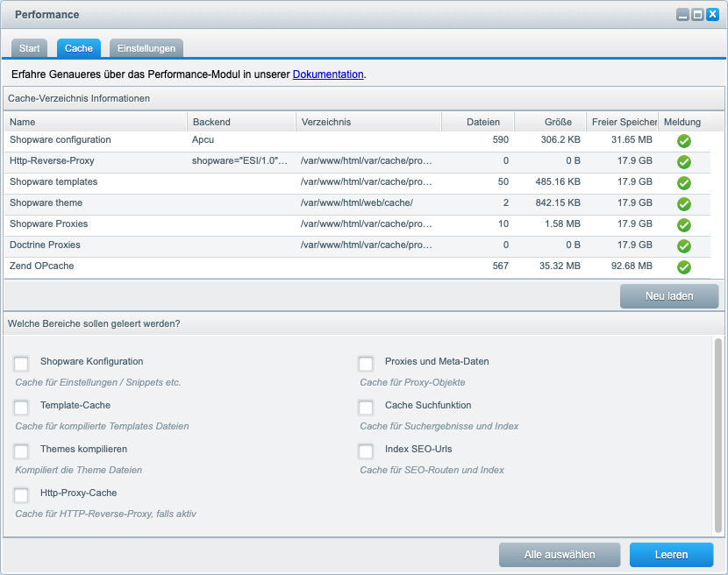Image resolution: width=728 pixels, height=575 pixels.
Task: Click the Welche Bereiche sollen geleert werden header
Action: tap(364, 323)
